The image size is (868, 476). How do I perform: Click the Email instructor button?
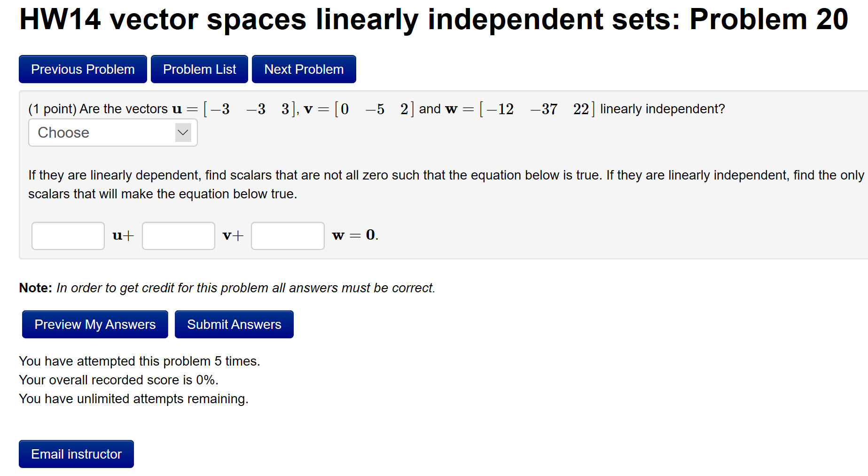76,454
